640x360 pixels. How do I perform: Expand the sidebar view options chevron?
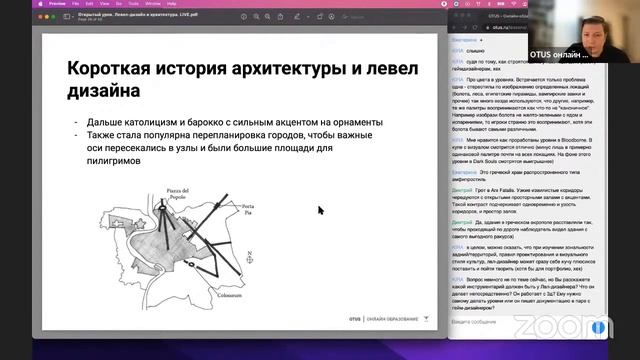click(73, 17)
